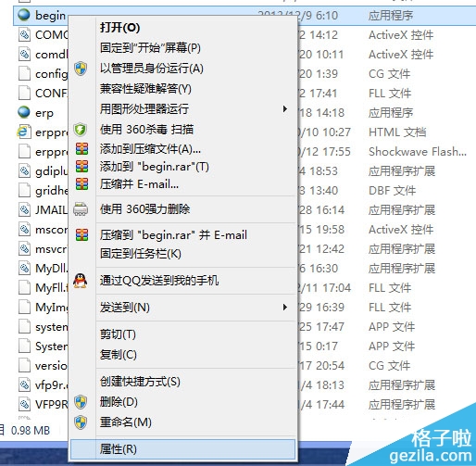Click the 17:04 date cell of MyFll
The image size is (476, 466).
click(x=324, y=287)
